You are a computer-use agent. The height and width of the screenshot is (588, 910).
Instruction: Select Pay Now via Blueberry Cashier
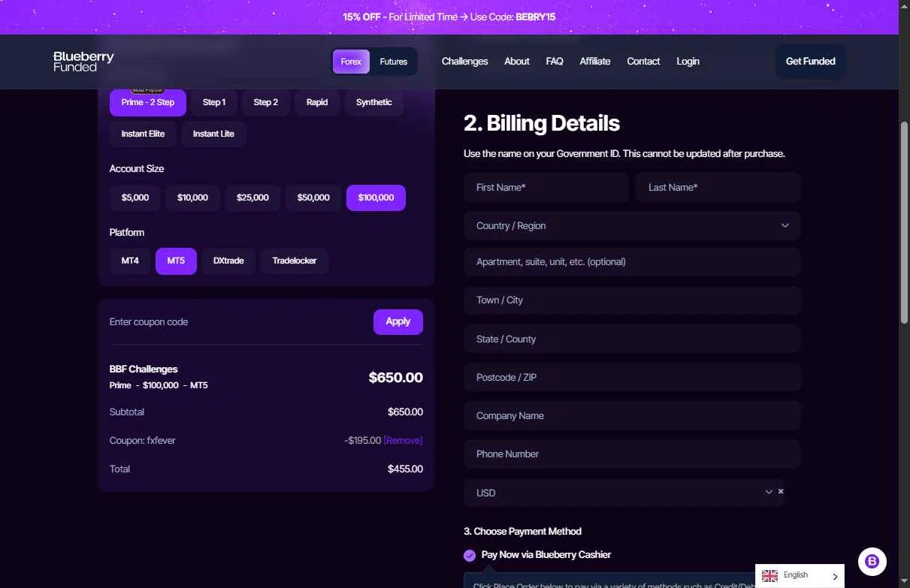[470, 556]
